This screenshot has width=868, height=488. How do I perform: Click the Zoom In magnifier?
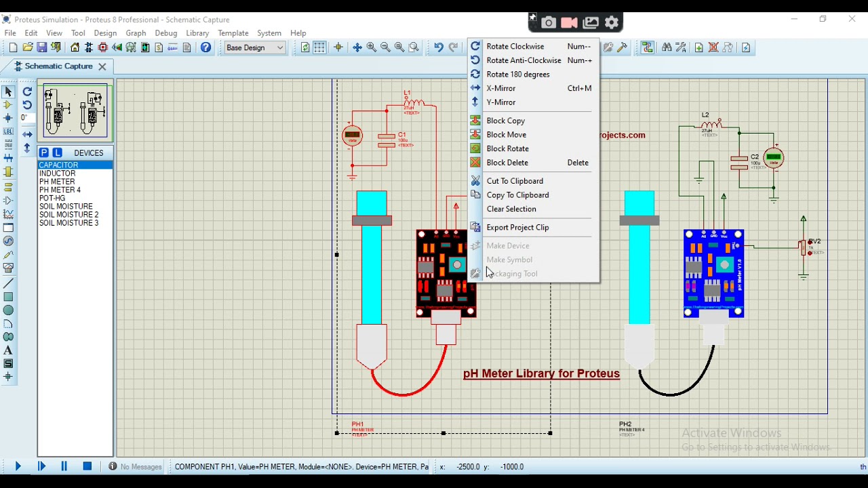click(372, 47)
